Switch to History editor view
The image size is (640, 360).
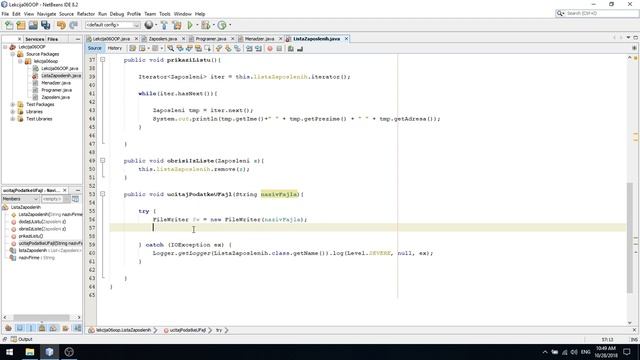tap(115, 48)
